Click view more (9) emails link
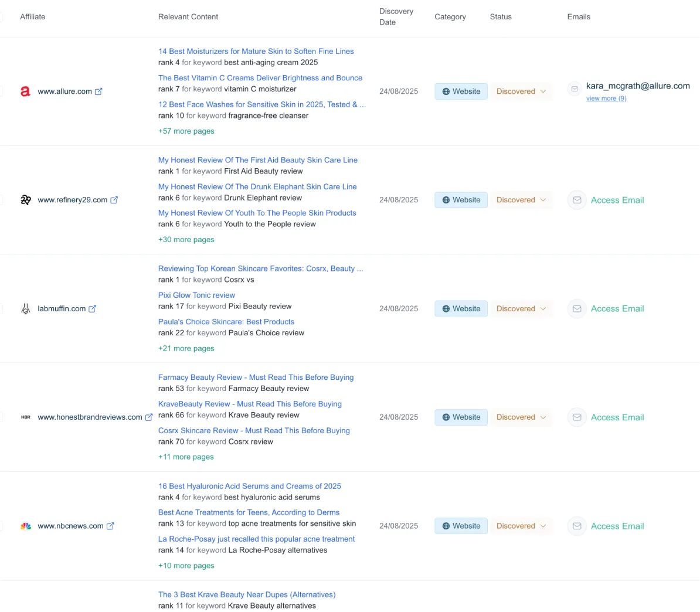The image size is (700, 612). pos(606,98)
